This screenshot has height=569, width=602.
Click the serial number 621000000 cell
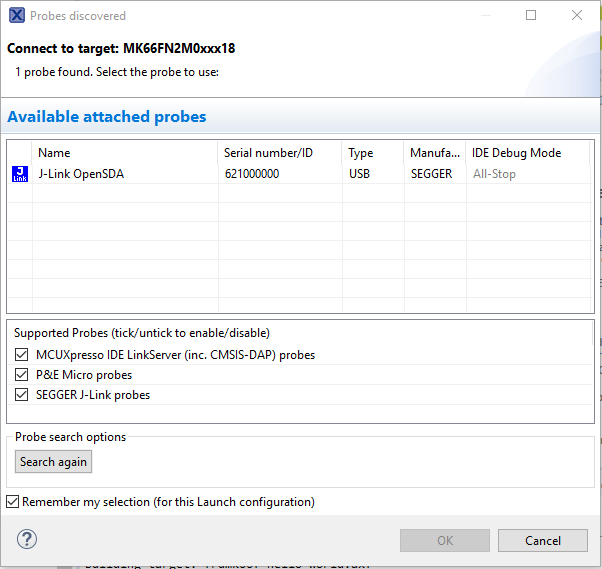pyautogui.click(x=252, y=174)
